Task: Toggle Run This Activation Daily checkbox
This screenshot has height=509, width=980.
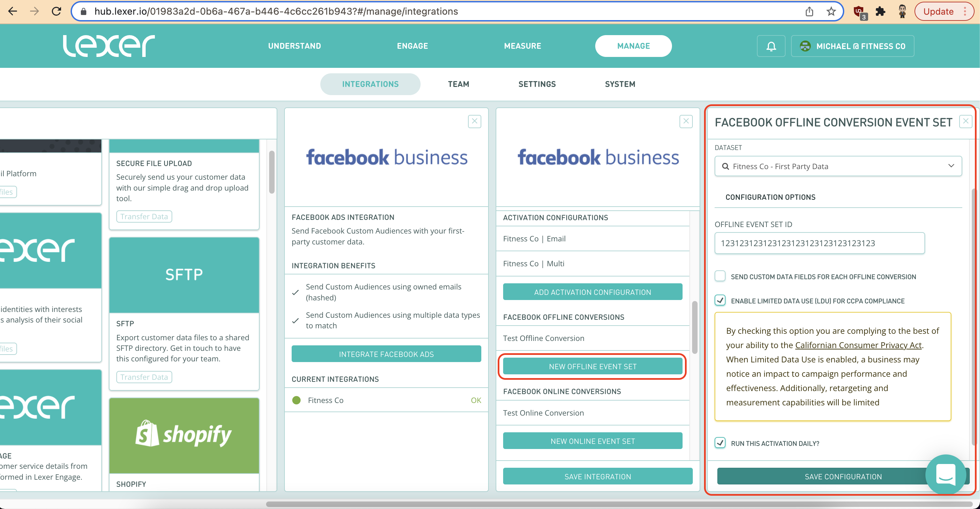Action: (x=720, y=443)
